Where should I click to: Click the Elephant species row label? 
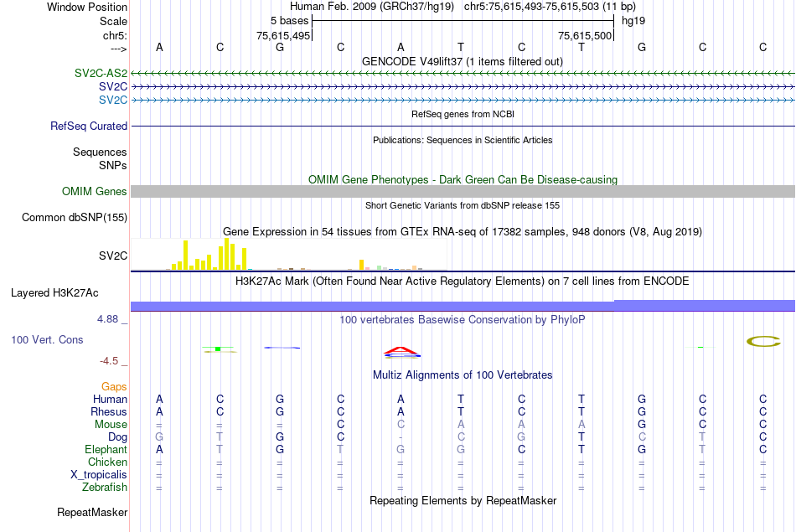tap(106, 449)
